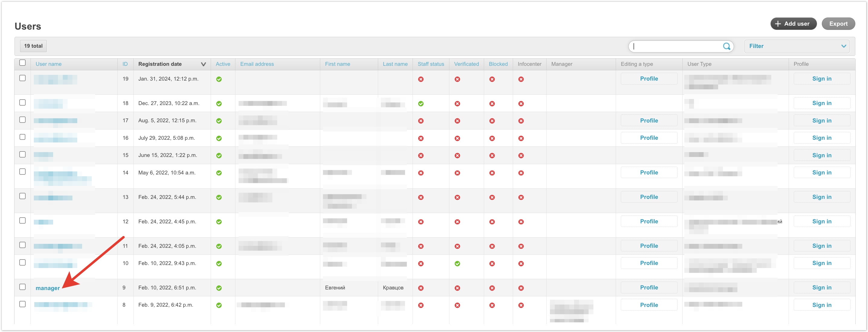Select checkbox for user ID 19

pyautogui.click(x=23, y=78)
